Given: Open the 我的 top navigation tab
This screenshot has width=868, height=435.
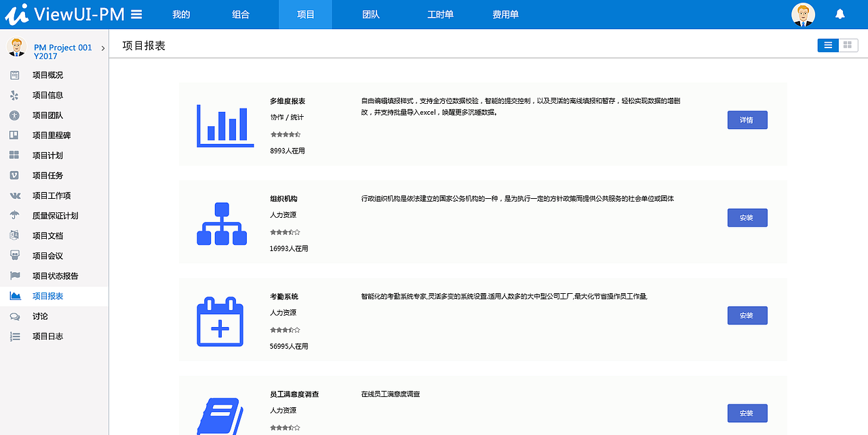Looking at the screenshot, I should pyautogui.click(x=181, y=14).
